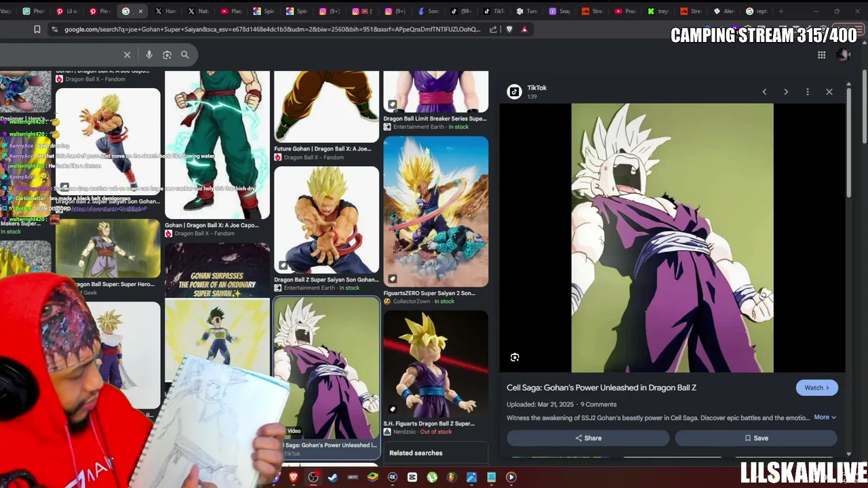Close the image preview panel
Image resolution: width=868 pixels, height=488 pixels.
click(x=829, y=91)
